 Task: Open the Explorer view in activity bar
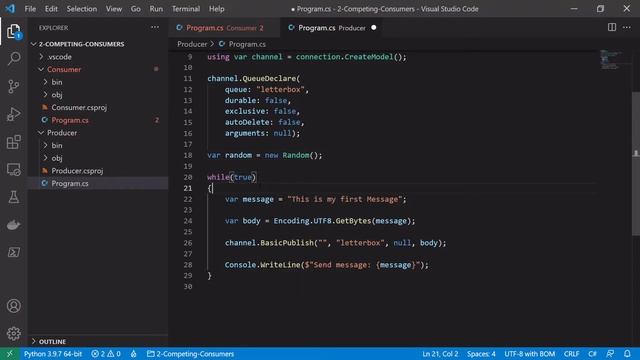pos(13,31)
